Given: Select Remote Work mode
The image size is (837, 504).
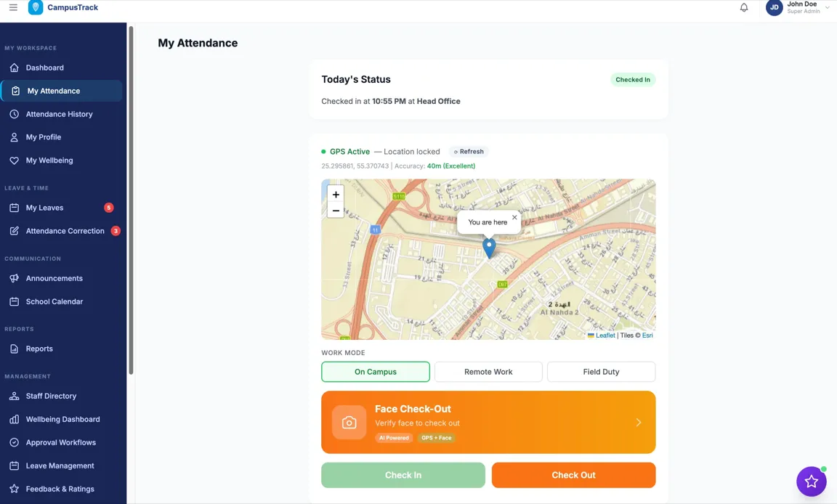Looking at the screenshot, I should (x=488, y=372).
